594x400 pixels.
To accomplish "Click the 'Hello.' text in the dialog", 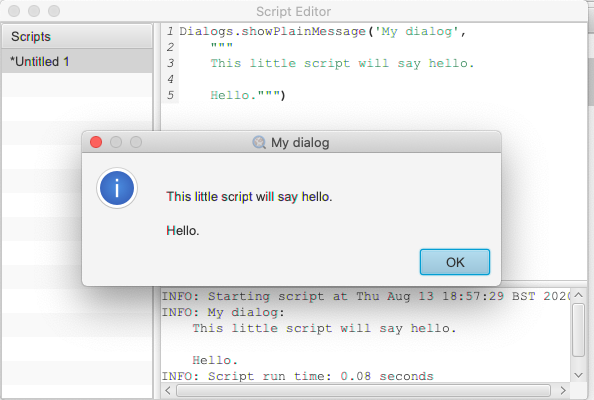I will [183, 230].
